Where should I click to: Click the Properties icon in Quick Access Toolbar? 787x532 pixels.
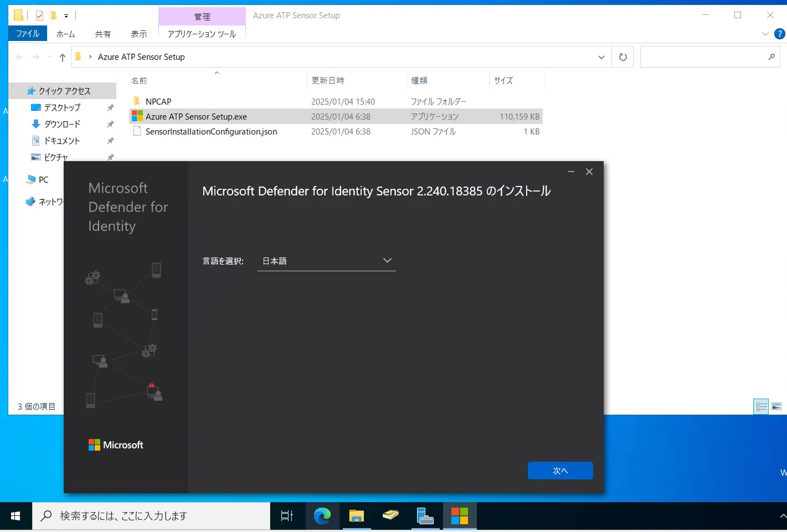[39, 15]
